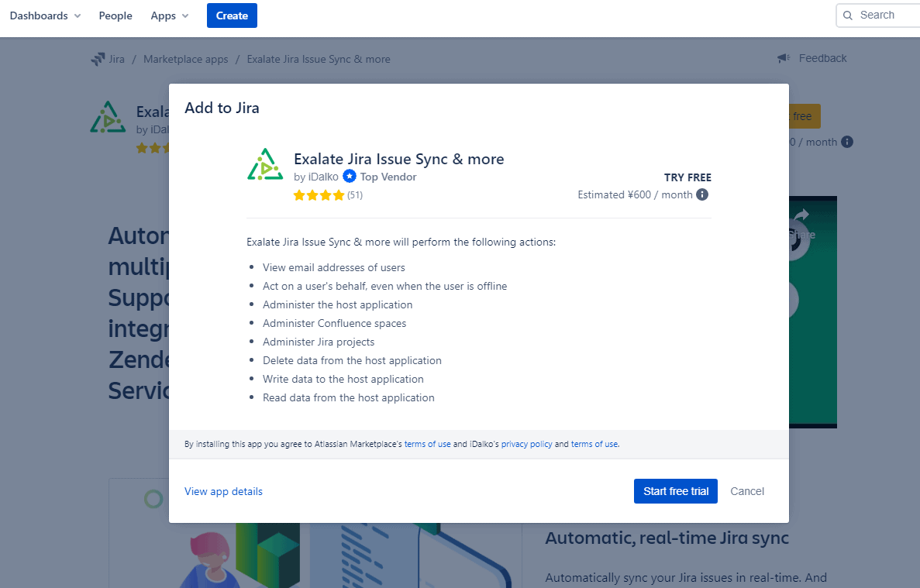This screenshot has height=588, width=920.
Task: Click the (51) reviews count
Action: (354, 195)
